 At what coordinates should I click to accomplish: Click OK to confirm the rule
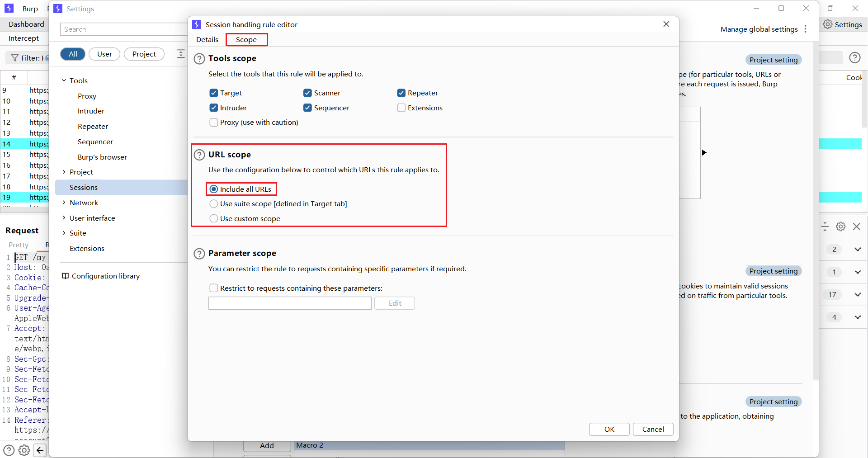pyautogui.click(x=609, y=429)
